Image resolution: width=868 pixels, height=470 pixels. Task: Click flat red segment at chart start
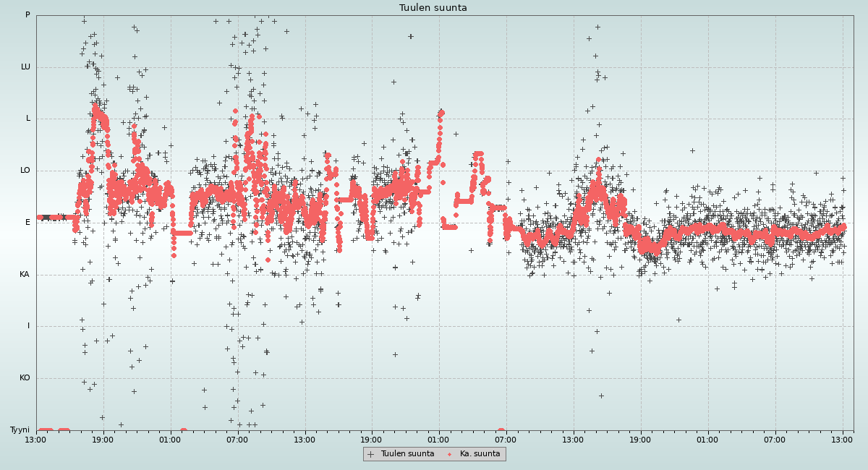[58, 217]
